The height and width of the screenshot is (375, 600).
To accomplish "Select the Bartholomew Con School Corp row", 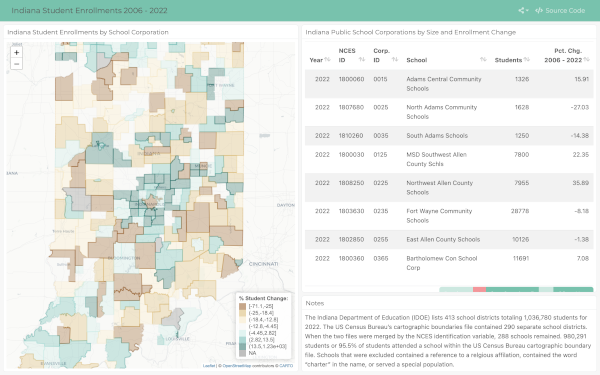I will point(449,263).
